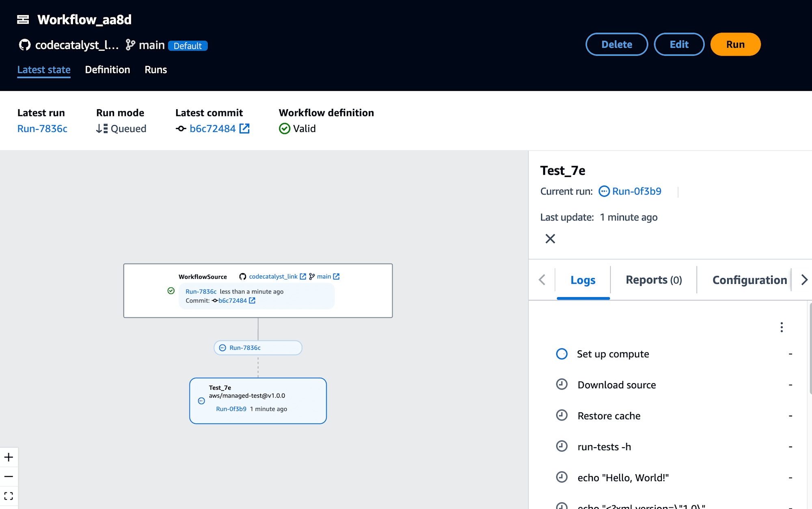Open main branch link in WorkflowSource
The height and width of the screenshot is (509, 812).
324,276
